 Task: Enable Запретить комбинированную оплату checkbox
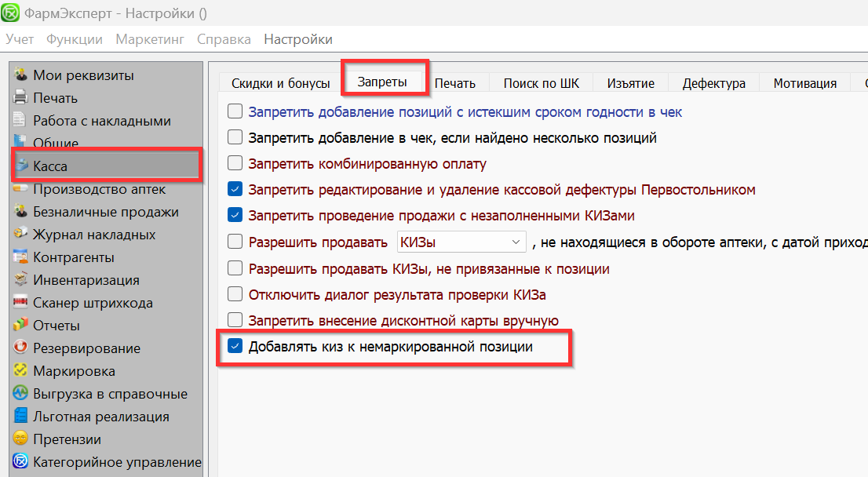pyautogui.click(x=235, y=164)
